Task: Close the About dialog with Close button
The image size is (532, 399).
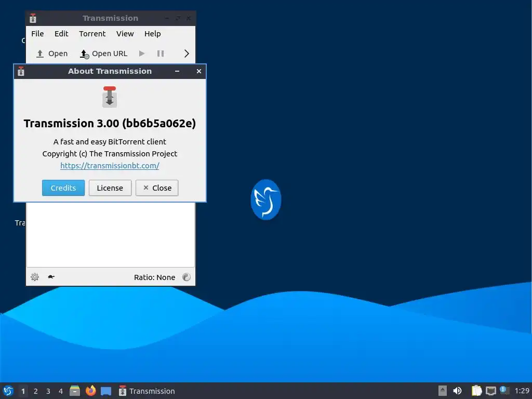Action: coord(157,188)
